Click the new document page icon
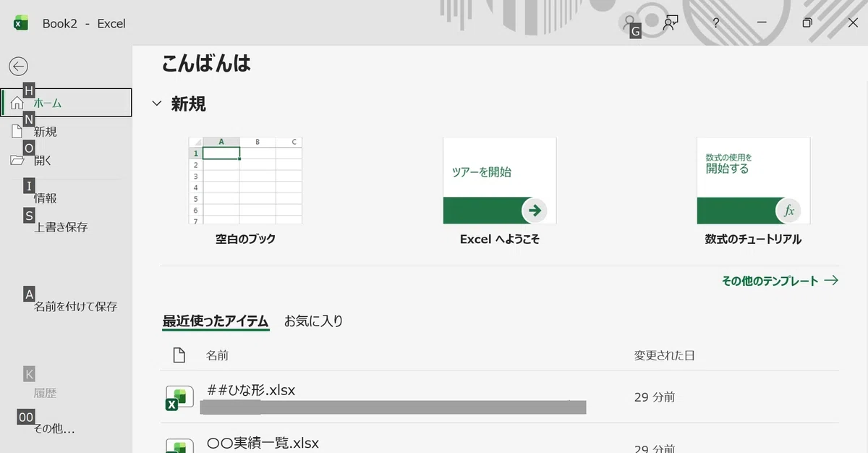 [x=17, y=132]
